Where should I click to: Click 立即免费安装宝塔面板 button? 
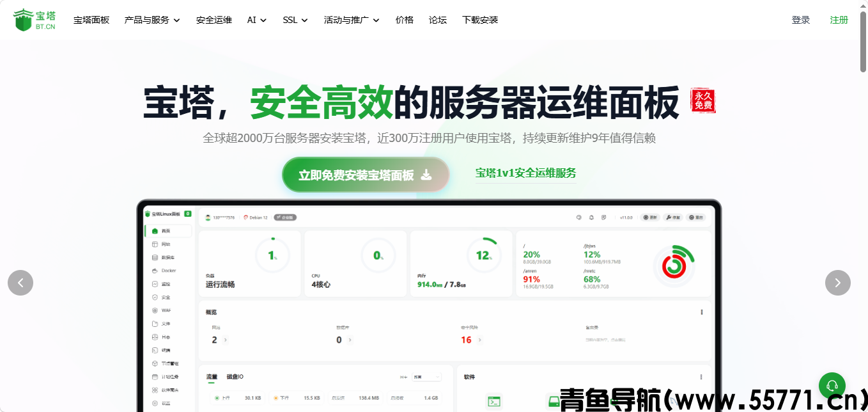[366, 175]
